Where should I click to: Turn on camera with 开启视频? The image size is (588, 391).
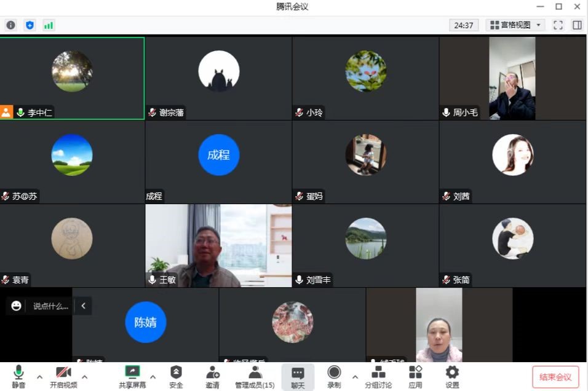63,376
